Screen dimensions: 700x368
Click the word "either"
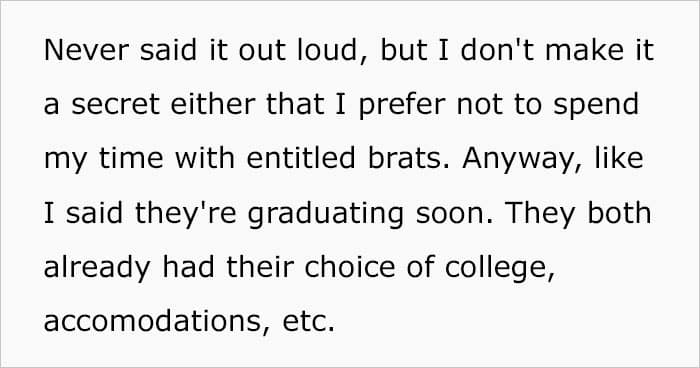pos(212,104)
